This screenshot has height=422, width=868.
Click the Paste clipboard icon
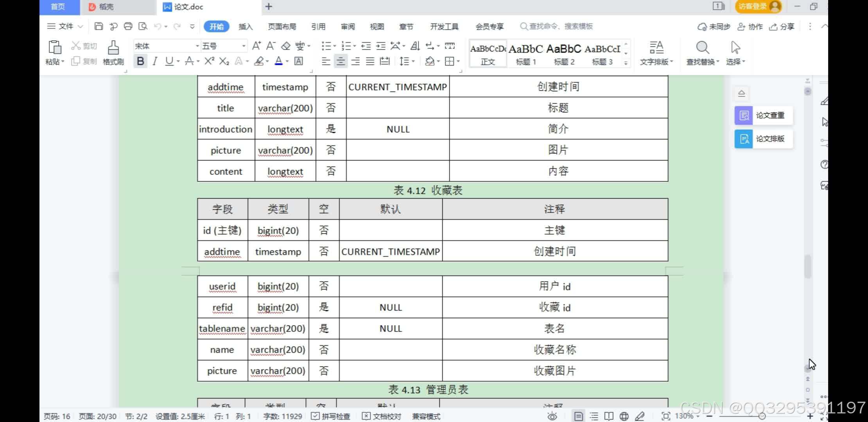54,47
